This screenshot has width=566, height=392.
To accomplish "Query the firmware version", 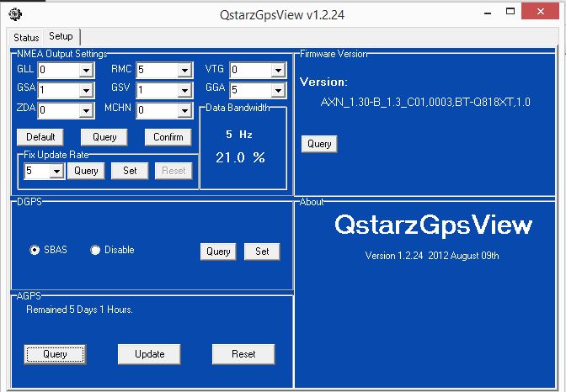I will pyautogui.click(x=319, y=144).
